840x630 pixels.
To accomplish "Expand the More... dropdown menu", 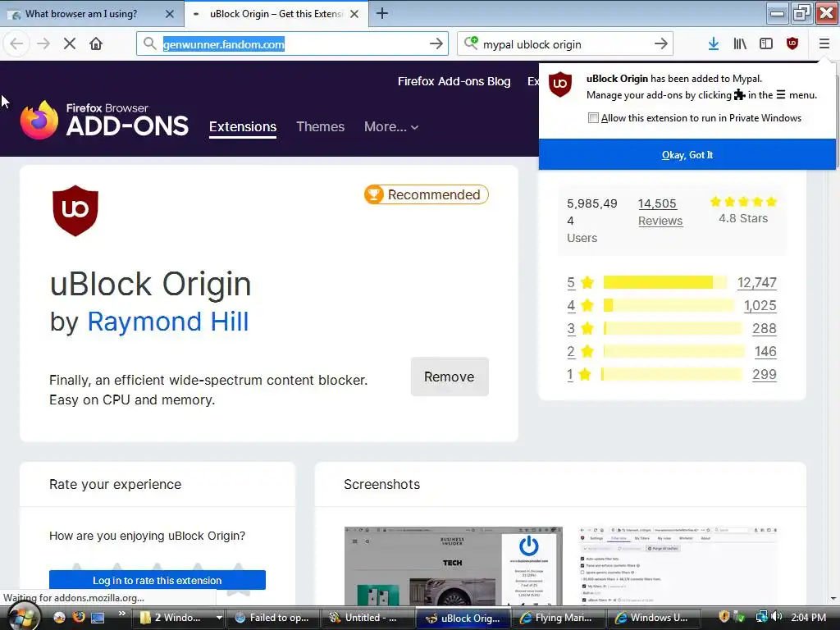I will 391,127.
